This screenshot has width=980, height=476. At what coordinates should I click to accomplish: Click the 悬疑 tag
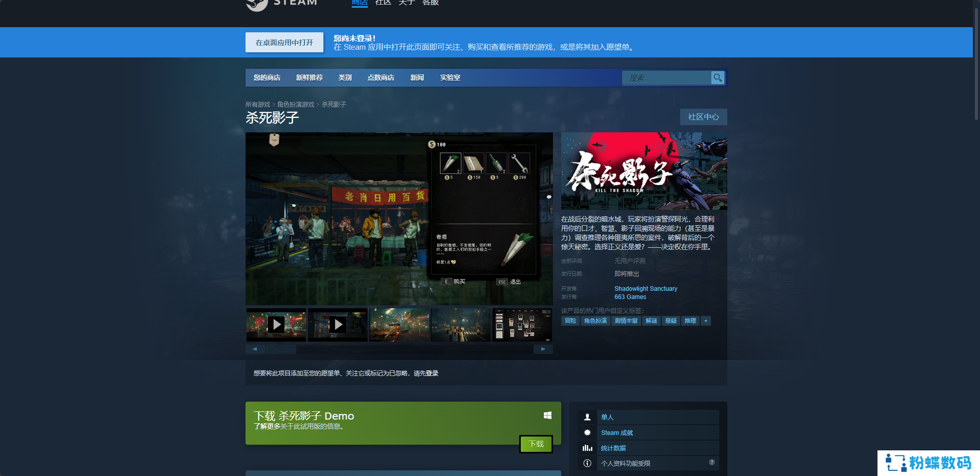click(x=671, y=321)
